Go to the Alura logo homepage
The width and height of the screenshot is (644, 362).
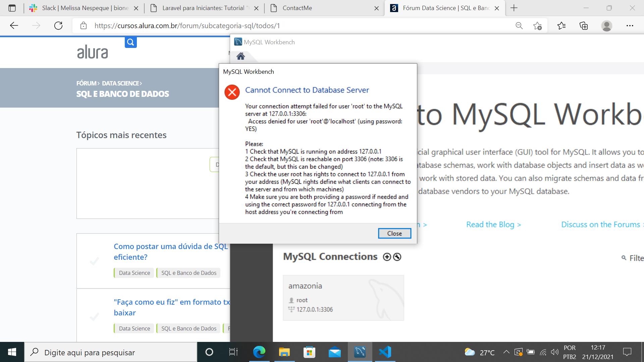pos(93,52)
